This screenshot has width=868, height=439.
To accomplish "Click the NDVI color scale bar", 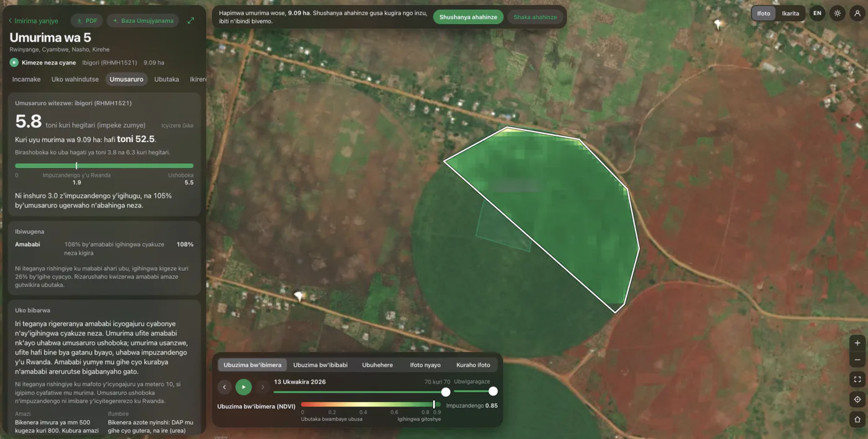I will pos(371,404).
